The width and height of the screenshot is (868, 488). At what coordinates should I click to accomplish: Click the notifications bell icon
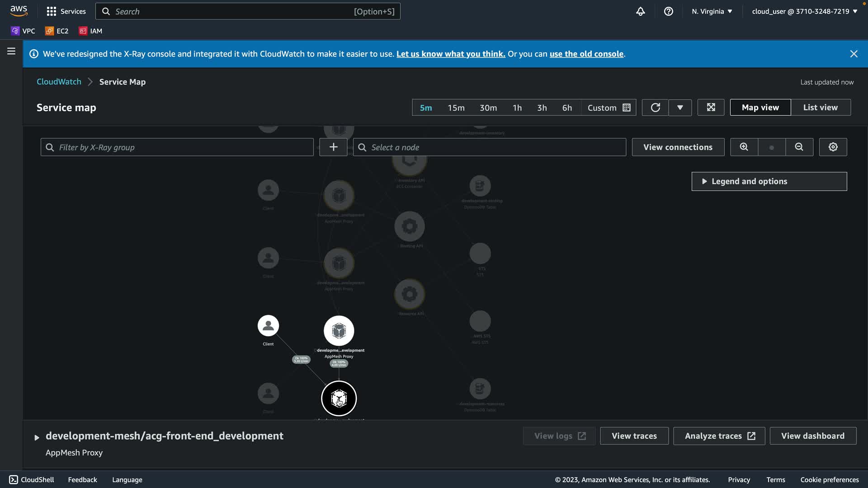click(640, 11)
